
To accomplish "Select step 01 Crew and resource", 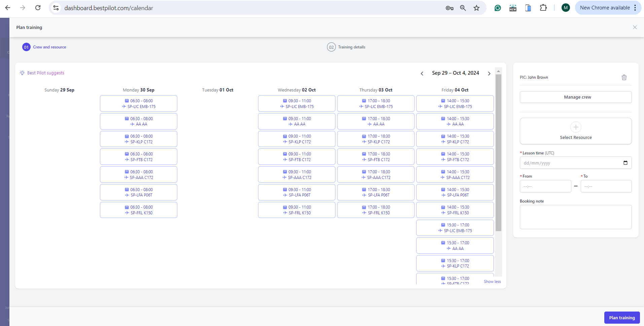I will 44,47.
